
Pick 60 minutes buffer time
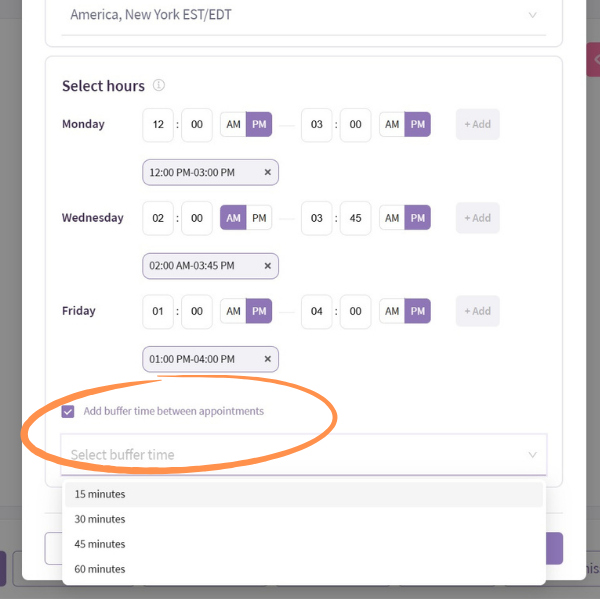(x=100, y=569)
